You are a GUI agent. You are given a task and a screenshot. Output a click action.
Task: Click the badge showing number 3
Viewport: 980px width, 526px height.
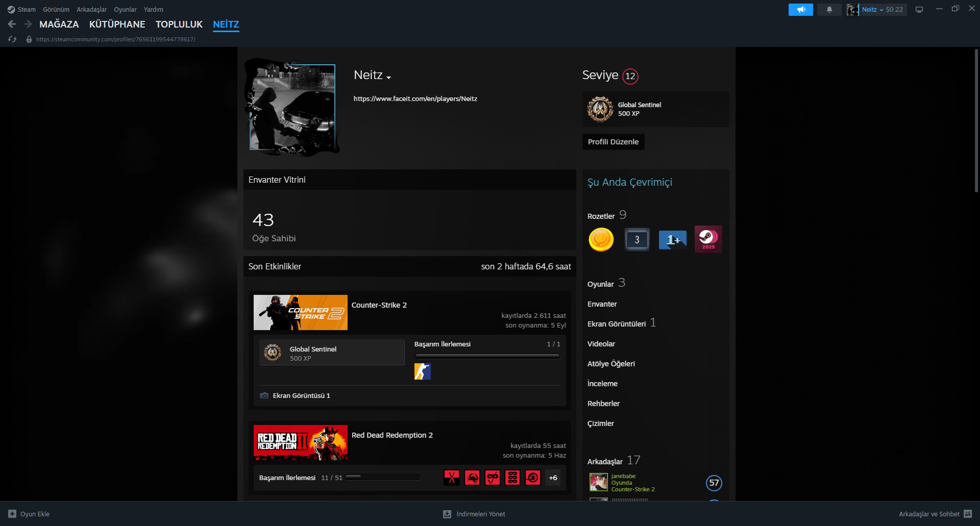637,239
